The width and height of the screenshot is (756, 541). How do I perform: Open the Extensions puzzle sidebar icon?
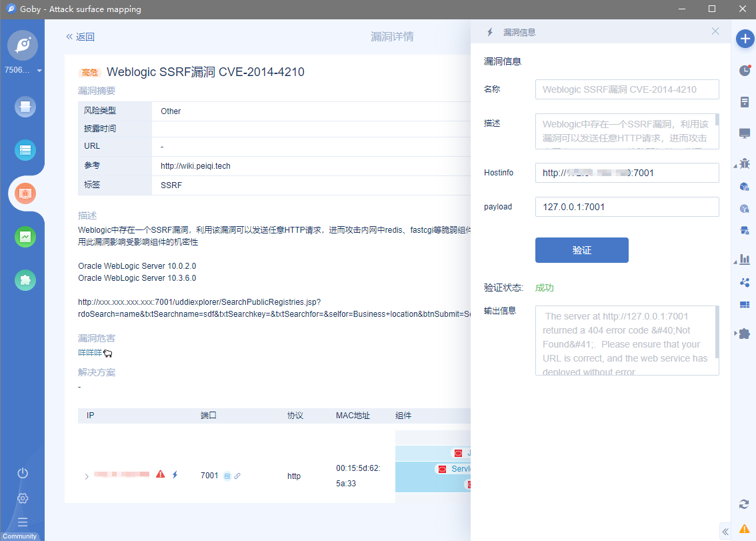coord(25,280)
